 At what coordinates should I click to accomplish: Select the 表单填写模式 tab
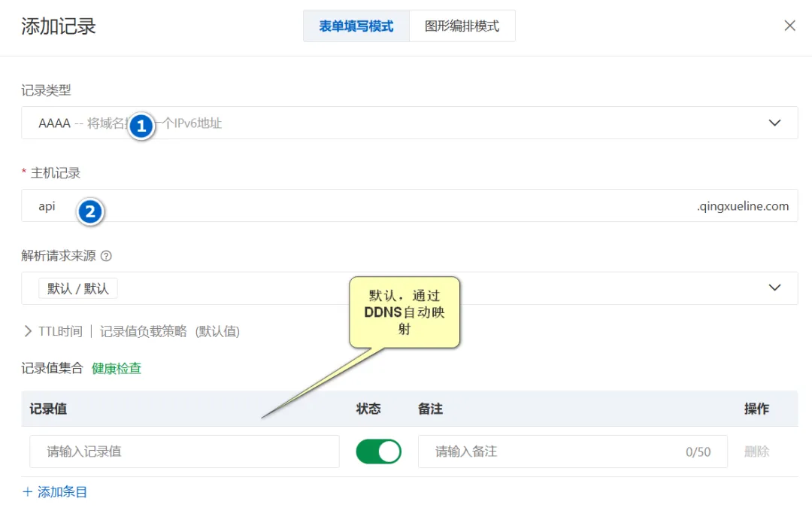(356, 25)
